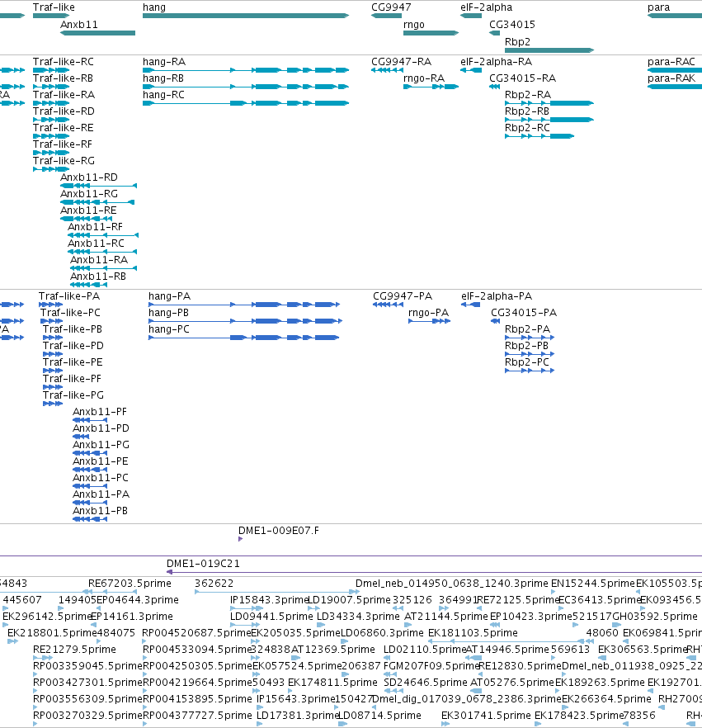702x728 pixels.
Task: Select protein label Rbp2-PA
Action: point(528,329)
